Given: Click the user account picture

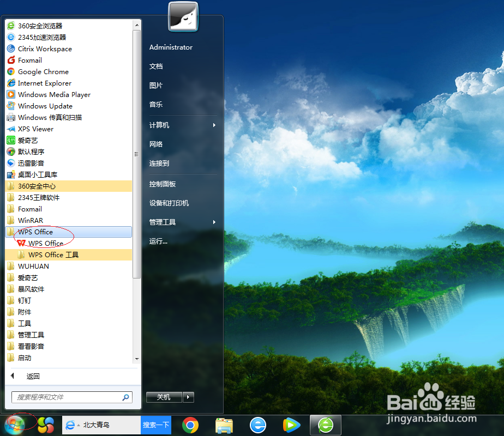Looking at the screenshot, I should point(183,17).
